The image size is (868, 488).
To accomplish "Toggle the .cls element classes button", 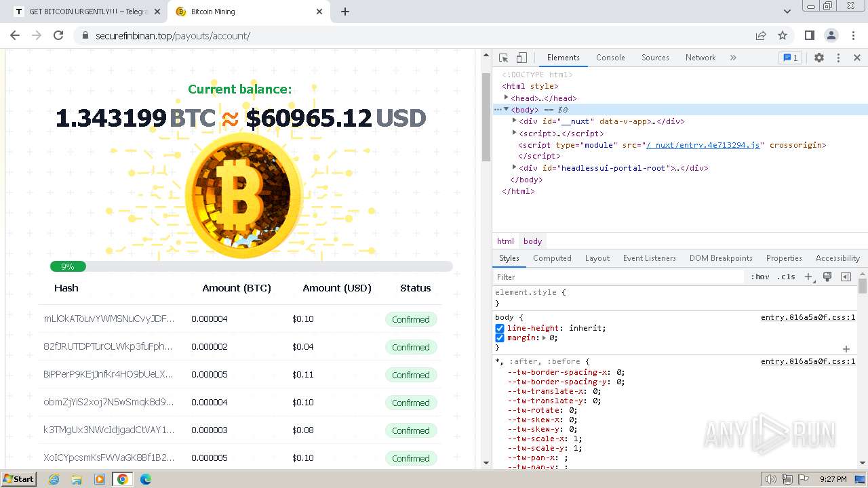I will 786,277.
